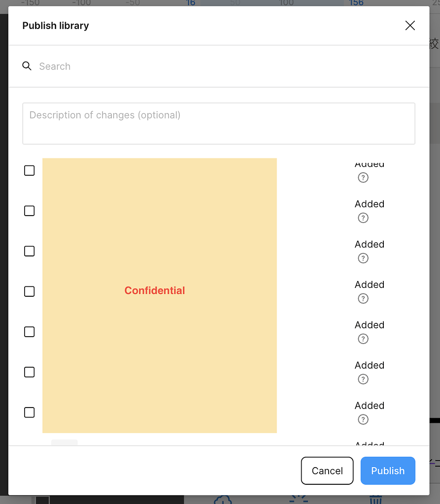
Task: Open help icon under fifth Added status
Action: [x=363, y=339]
